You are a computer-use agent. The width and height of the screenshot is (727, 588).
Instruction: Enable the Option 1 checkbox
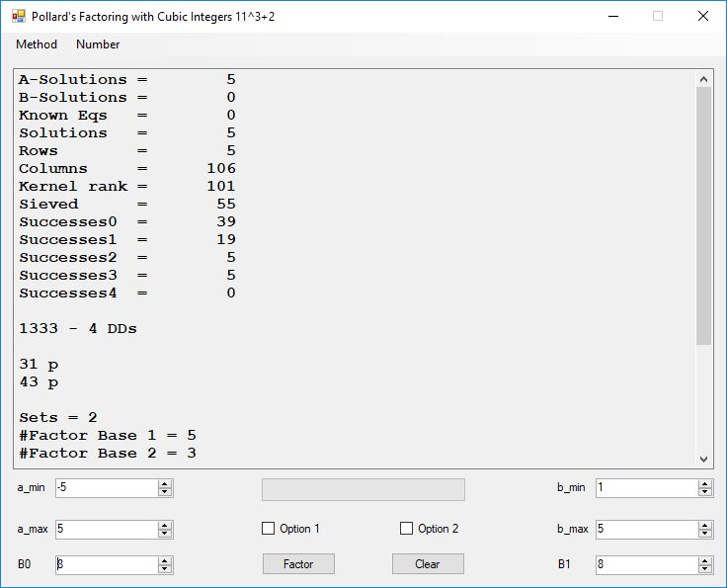268,529
